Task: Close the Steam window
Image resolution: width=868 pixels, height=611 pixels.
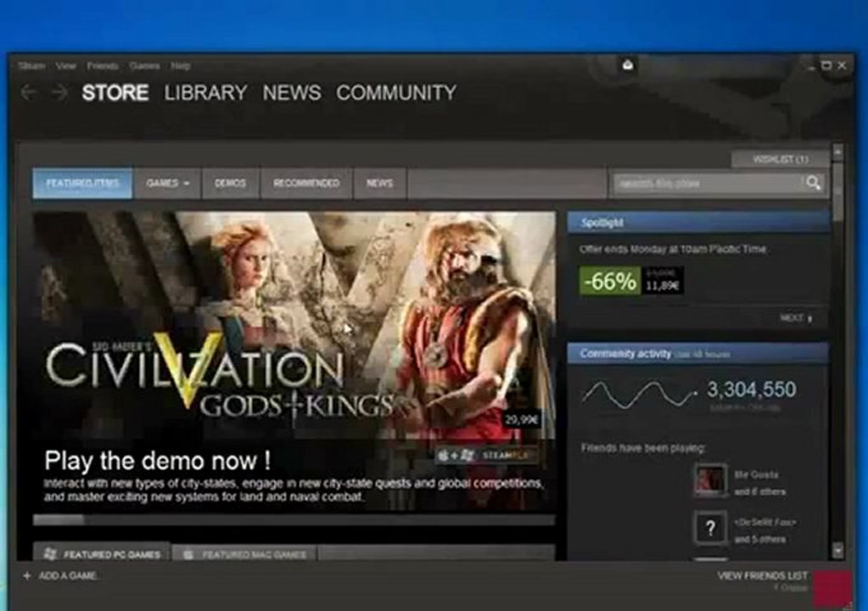Action: coord(842,65)
